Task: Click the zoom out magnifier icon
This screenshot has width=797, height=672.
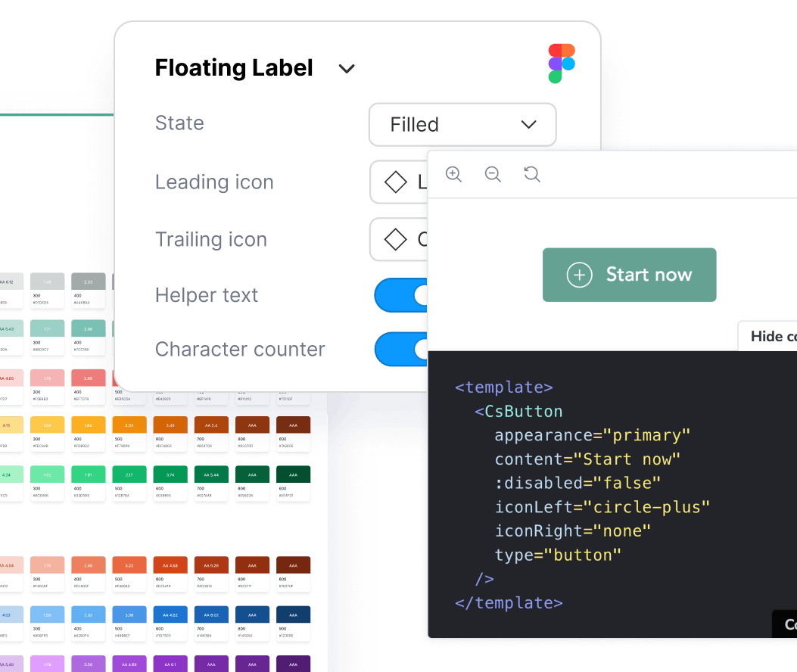Action: coord(493,174)
